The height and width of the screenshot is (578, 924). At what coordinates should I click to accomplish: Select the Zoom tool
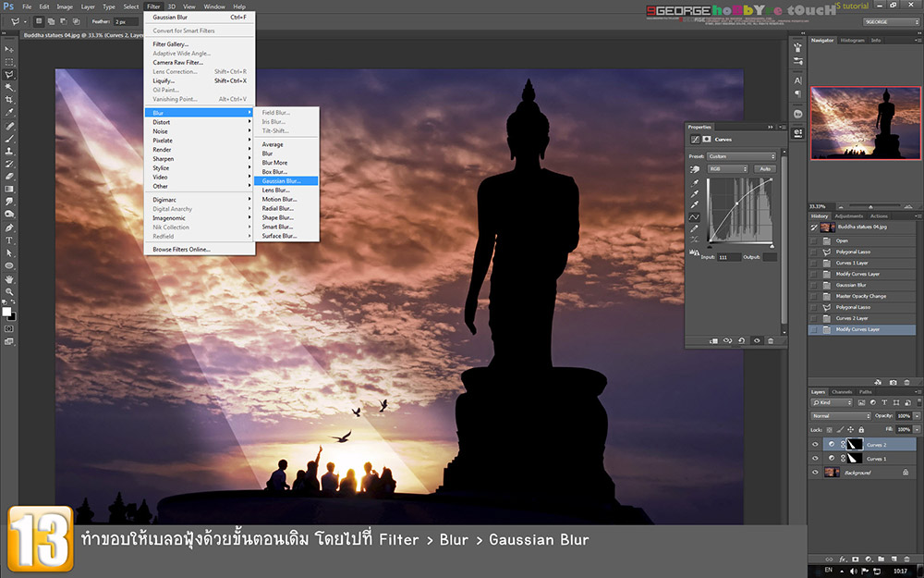click(9, 291)
